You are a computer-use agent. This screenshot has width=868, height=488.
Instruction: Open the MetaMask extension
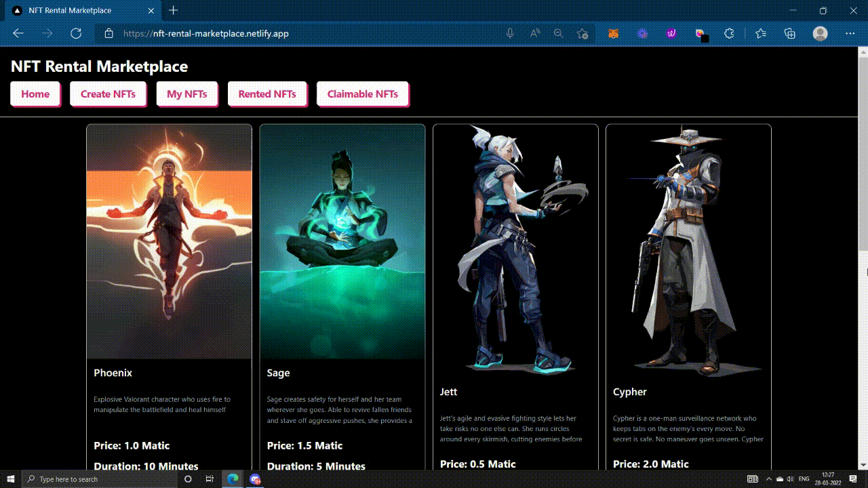[613, 33]
